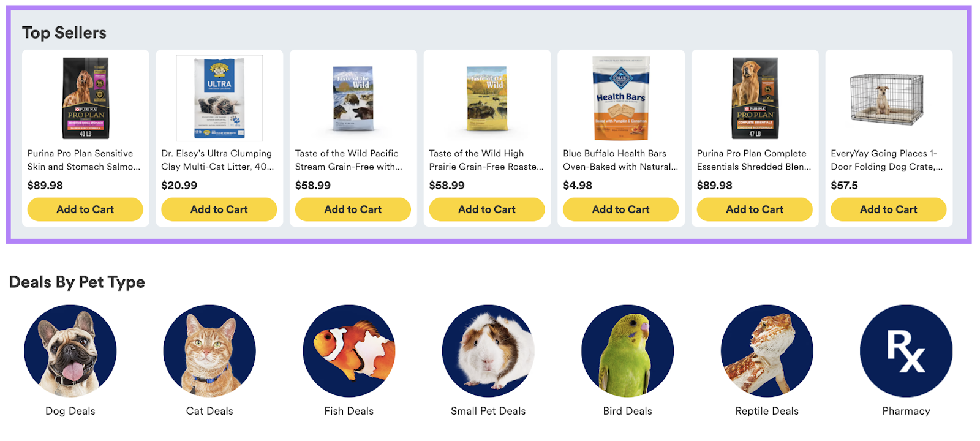Screen dimensions: 980x441
Task: Open Taste of the Wild High Prairie details
Action: tap(487, 160)
